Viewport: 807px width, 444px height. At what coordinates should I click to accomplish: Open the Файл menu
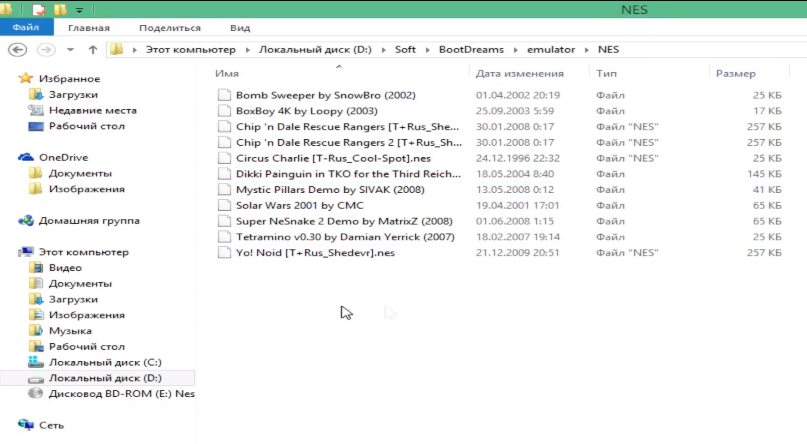(26, 27)
